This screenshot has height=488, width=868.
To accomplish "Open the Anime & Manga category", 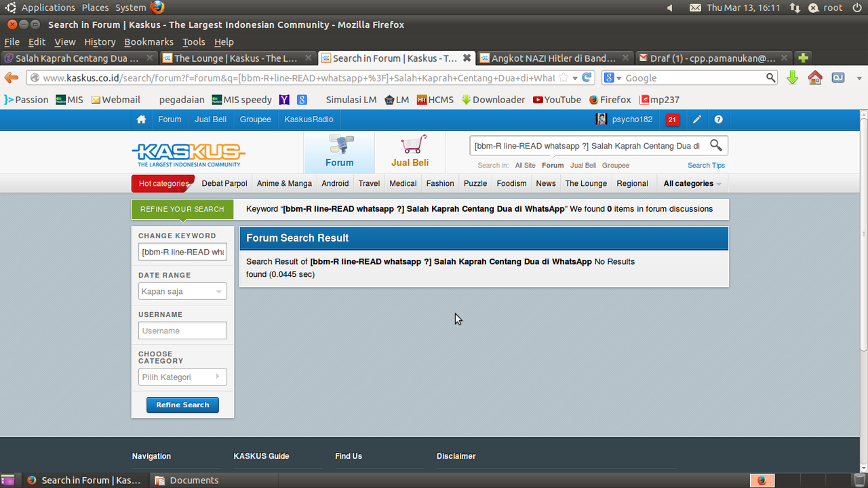I will point(284,183).
